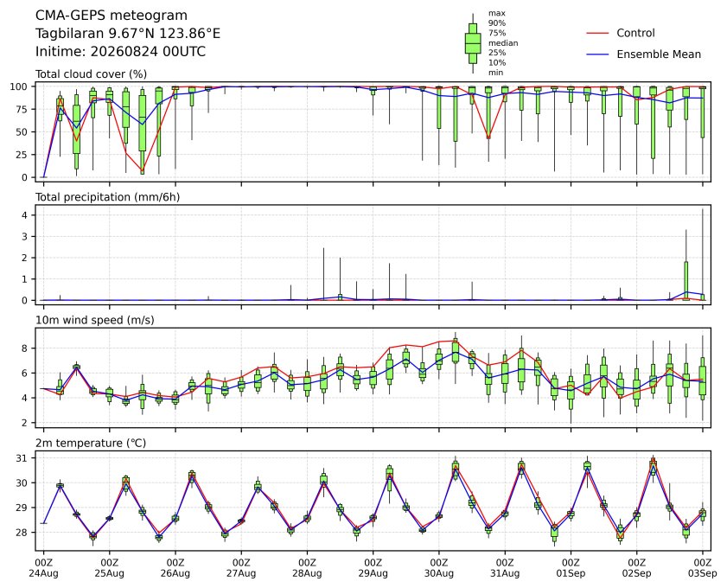Click the 00Z 01Sep axis tick label

[571, 567]
